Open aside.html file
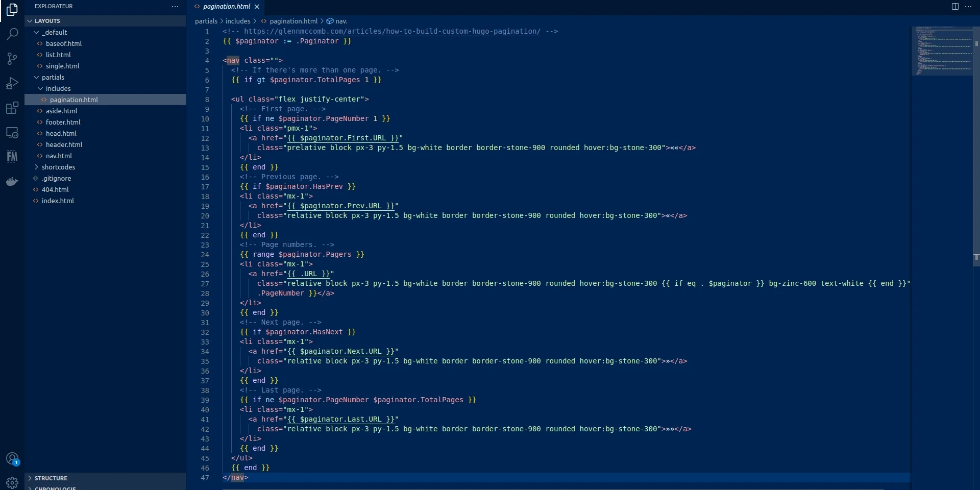The width and height of the screenshot is (980, 490). click(x=106, y=111)
